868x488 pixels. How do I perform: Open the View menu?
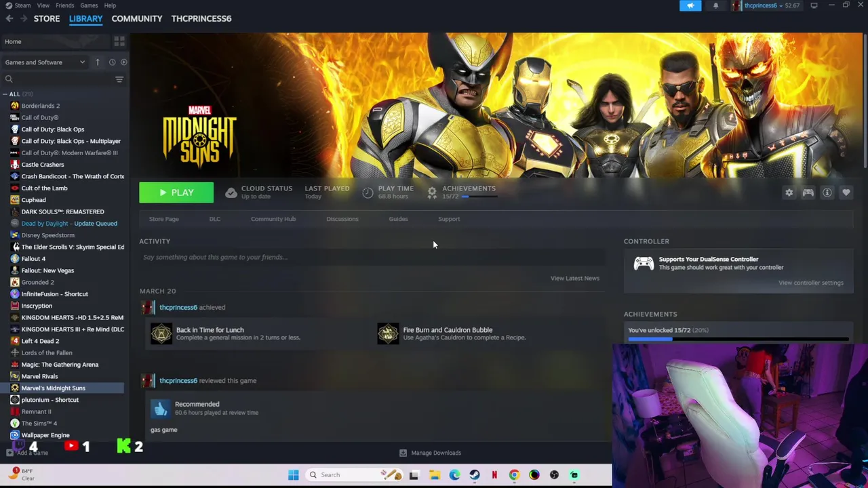pyautogui.click(x=43, y=5)
